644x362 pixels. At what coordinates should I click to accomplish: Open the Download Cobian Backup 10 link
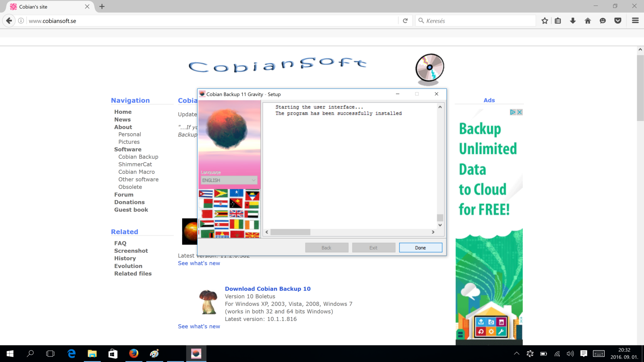pos(268,288)
